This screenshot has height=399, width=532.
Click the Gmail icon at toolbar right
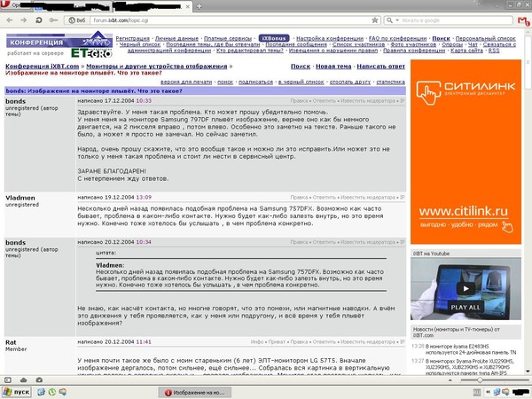523,20
